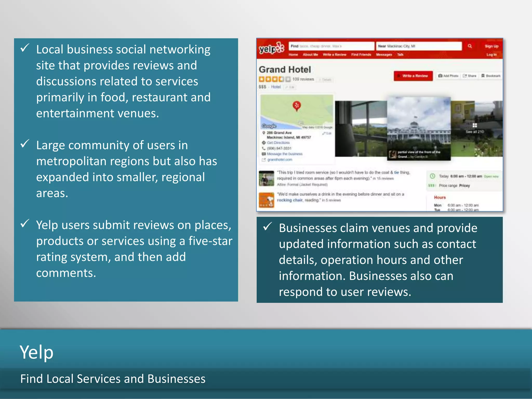Click the 'Open now' status text

(x=491, y=176)
